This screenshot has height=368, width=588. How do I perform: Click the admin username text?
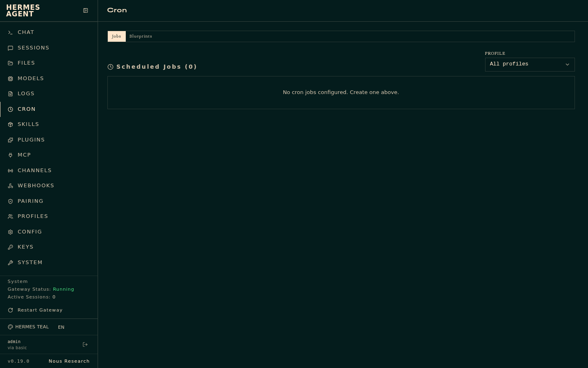pyautogui.click(x=14, y=342)
